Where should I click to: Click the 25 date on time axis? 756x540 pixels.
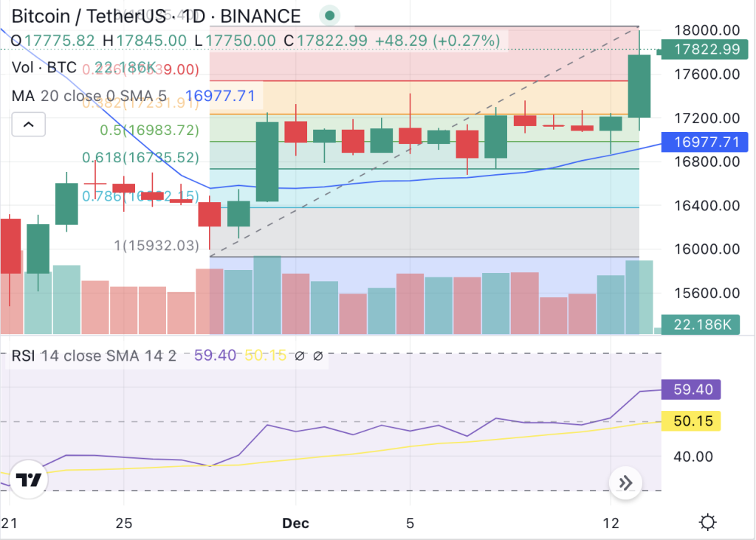coord(124,523)
